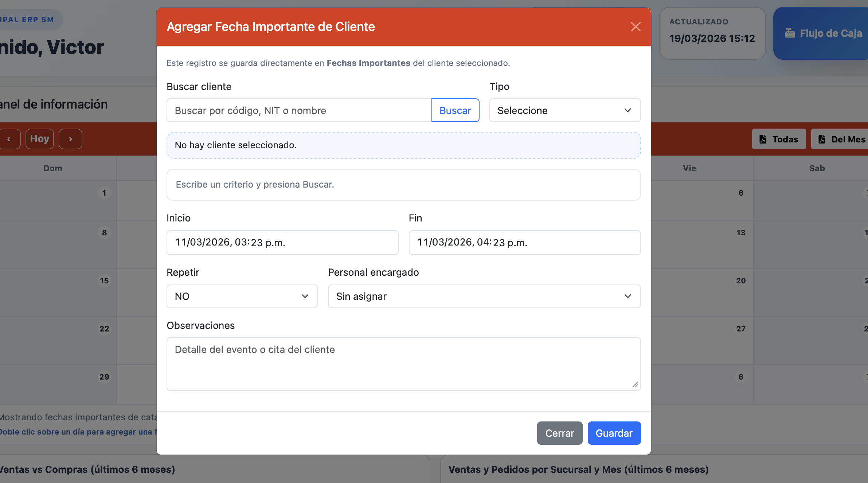The image size is (868, 483).
Task: Open the Tipo selection dropdown
Action: click(564, 110)
